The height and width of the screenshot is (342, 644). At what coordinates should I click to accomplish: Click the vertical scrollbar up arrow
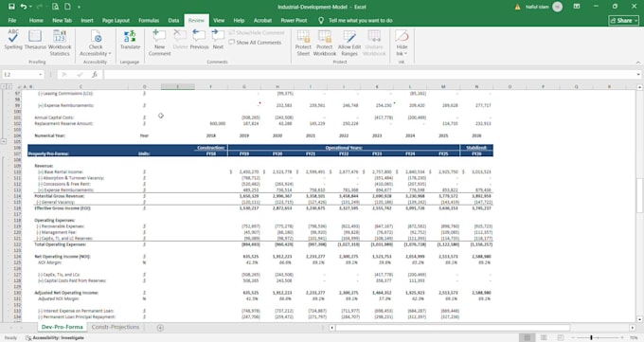tap(639, 87)
